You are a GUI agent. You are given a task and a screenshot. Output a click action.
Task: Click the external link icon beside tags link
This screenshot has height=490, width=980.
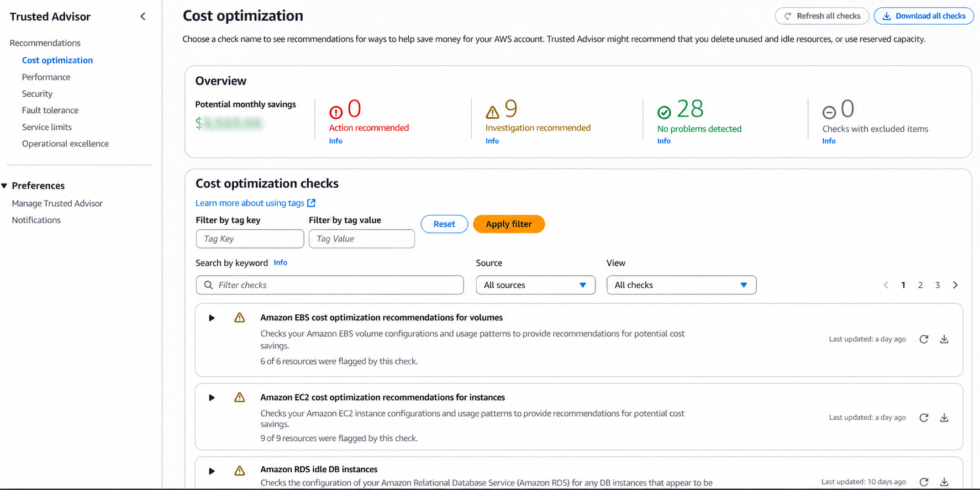312,203
